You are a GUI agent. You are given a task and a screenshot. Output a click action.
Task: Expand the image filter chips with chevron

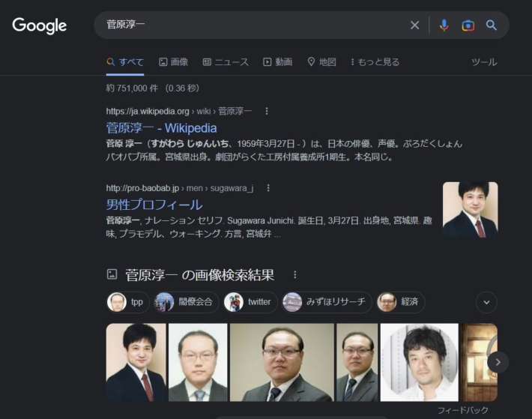coord(486,302)
